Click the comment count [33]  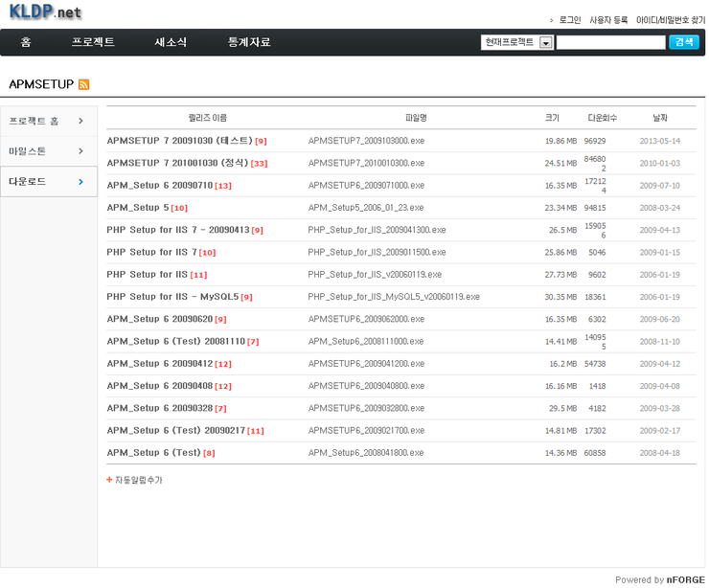coord(259,164)
